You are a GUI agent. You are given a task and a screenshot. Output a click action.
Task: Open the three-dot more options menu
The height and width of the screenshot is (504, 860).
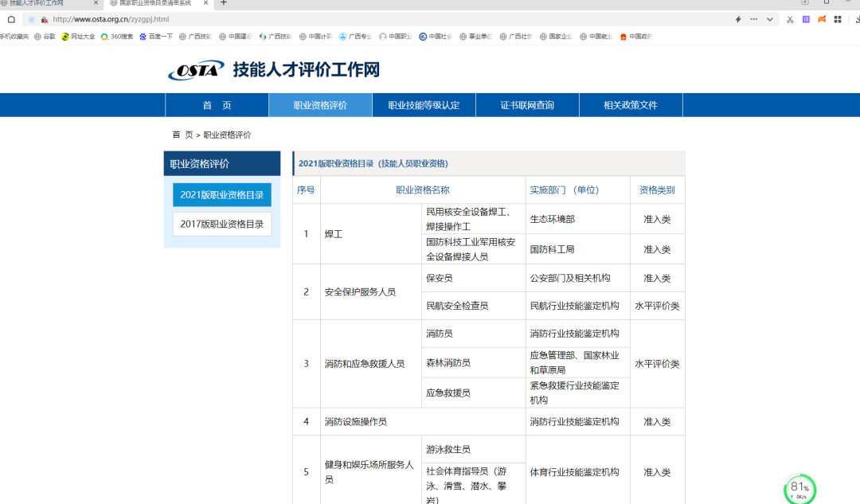pyautogui.click(x=754, y=19)
